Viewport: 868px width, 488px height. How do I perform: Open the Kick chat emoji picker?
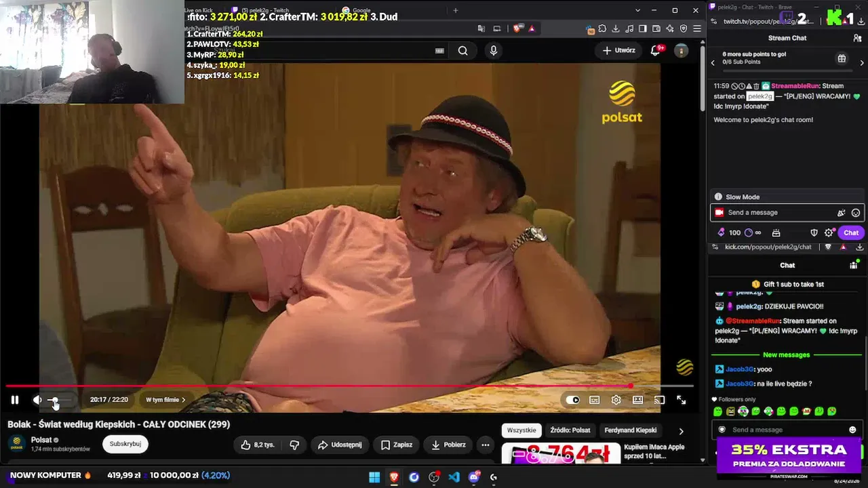point(852,430)
